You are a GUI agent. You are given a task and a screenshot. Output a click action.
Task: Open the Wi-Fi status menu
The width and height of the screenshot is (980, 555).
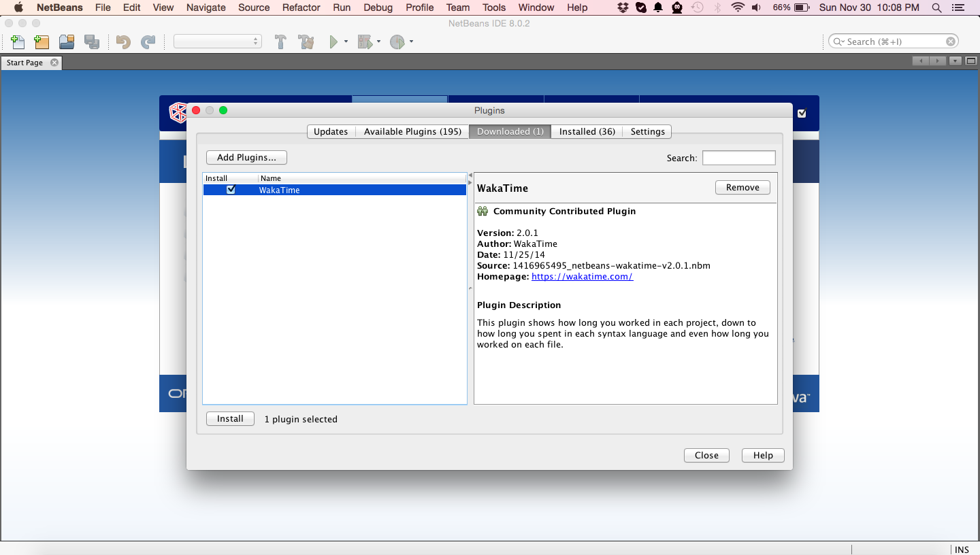click(738, 7)
